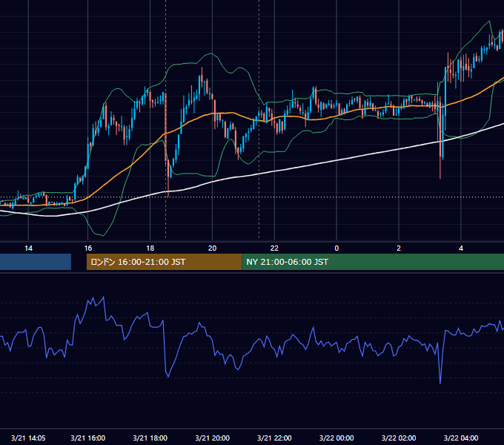The width and height of the screenshot is (504, 445).
Task: Click the unlabeled blue session bar
Action: point(36,262)
